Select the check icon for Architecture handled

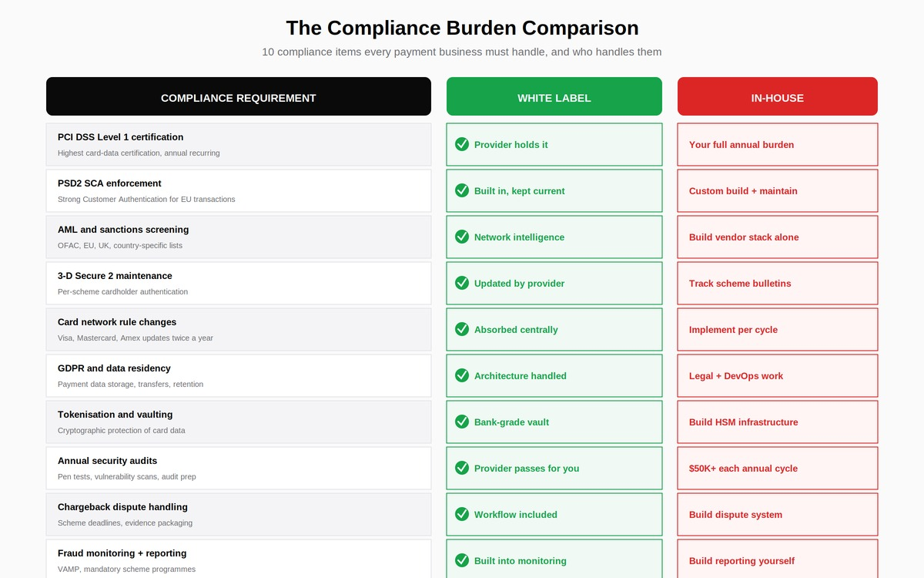[462, 375]
